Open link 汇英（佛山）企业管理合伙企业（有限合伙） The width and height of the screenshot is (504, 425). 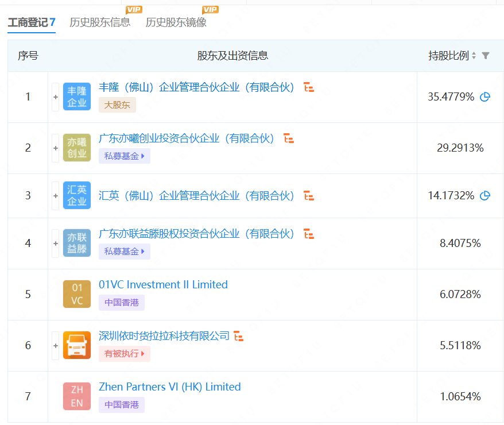[x=196, y=195]
